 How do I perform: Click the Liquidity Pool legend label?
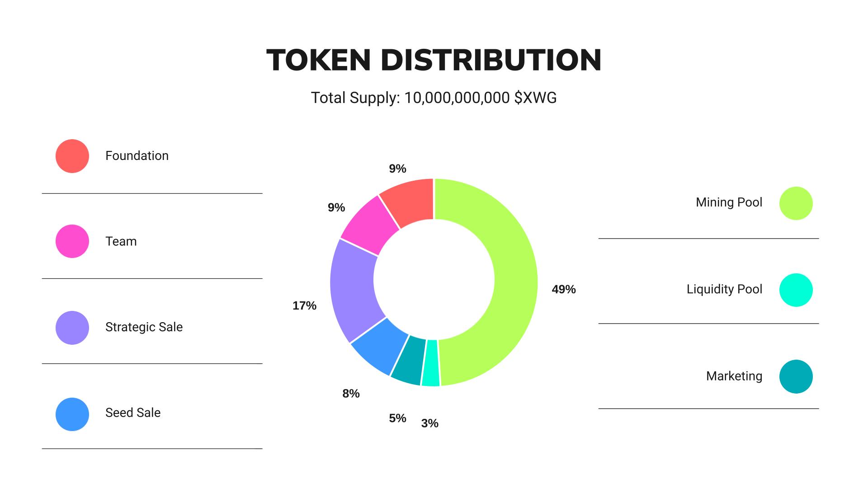tap(724, 289)
